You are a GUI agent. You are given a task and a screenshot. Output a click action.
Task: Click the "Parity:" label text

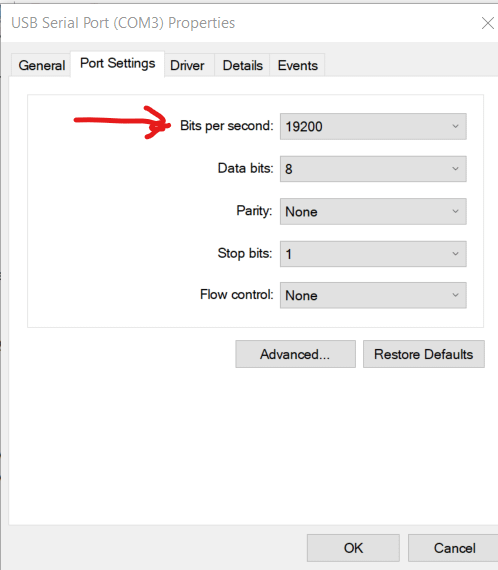pyautogui.click(x=254, y=211)
